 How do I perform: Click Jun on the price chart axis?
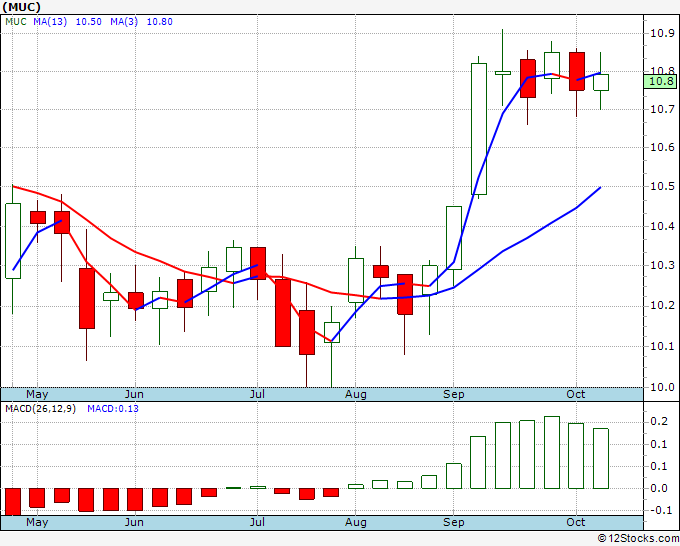134,394
